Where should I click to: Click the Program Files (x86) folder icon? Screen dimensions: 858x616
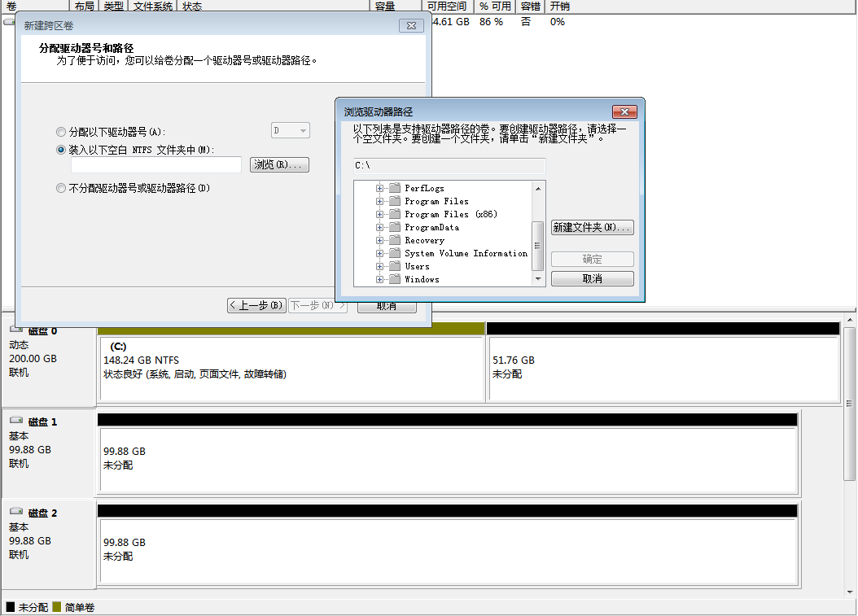395,214
